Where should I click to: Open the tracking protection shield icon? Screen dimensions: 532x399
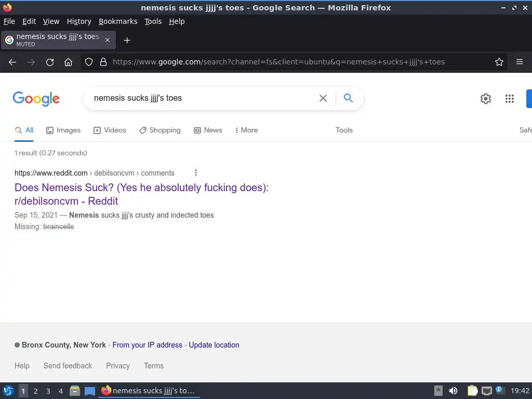pyautogui.click(x=88, y=62)
